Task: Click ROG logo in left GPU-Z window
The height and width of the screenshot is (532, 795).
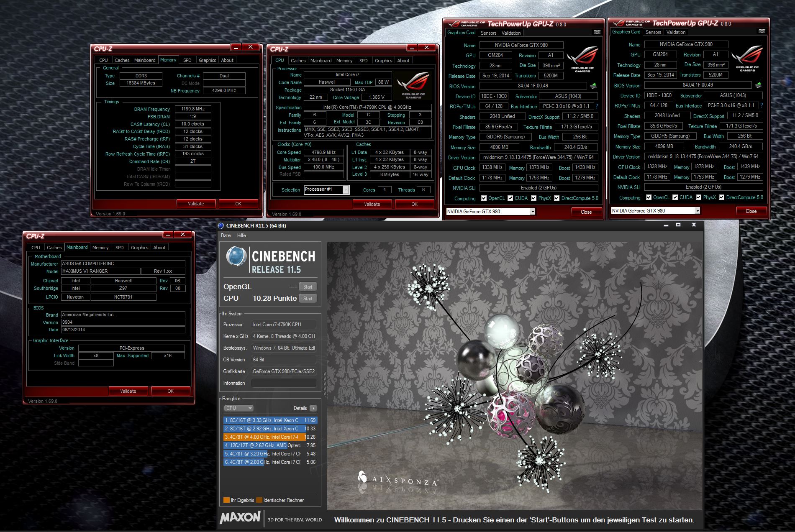Action: coord(582,60)
